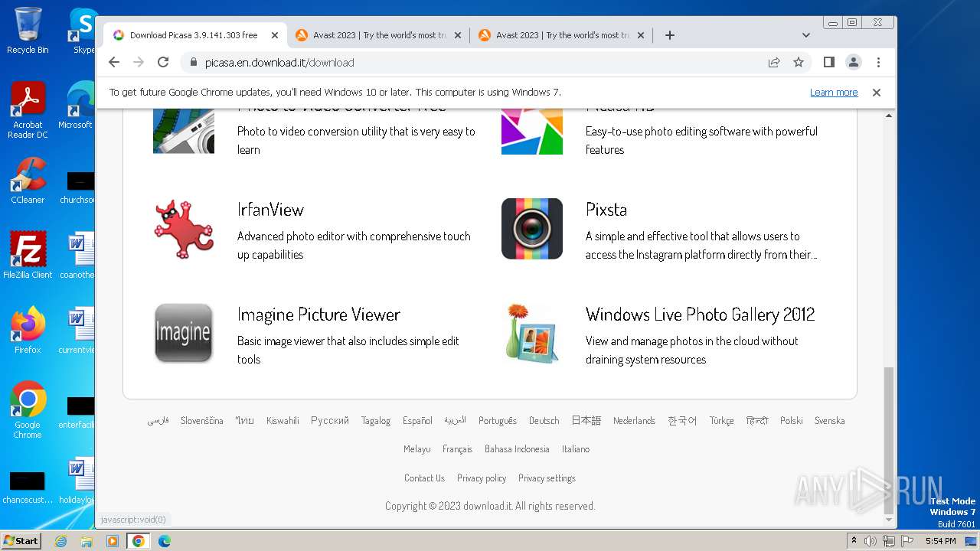Open Pixsta title link
Viewport: 980px width, 551px height.
pyautogui.click(x=606, y=210)
